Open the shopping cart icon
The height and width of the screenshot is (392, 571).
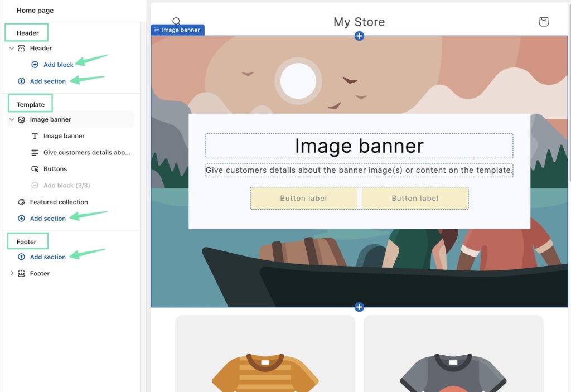point(544,22)
